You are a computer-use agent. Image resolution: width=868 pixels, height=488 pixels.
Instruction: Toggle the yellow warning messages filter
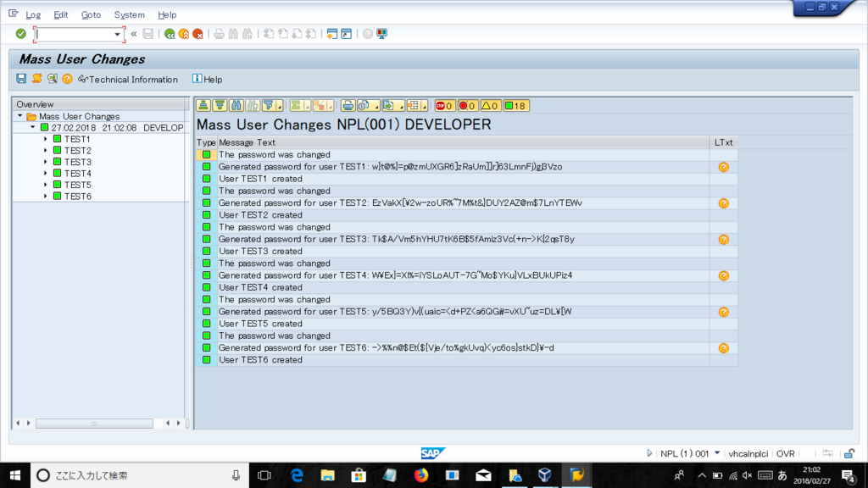(x=491, y=105)
